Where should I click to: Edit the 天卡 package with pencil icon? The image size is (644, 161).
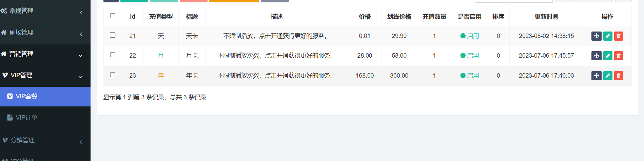[608, 36]
